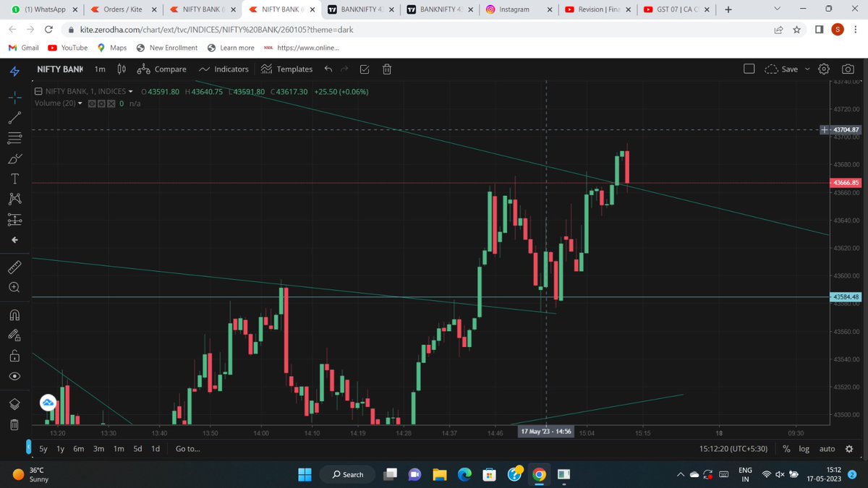
Task: Open Windows Start menu
Action: tap(305, 474)
